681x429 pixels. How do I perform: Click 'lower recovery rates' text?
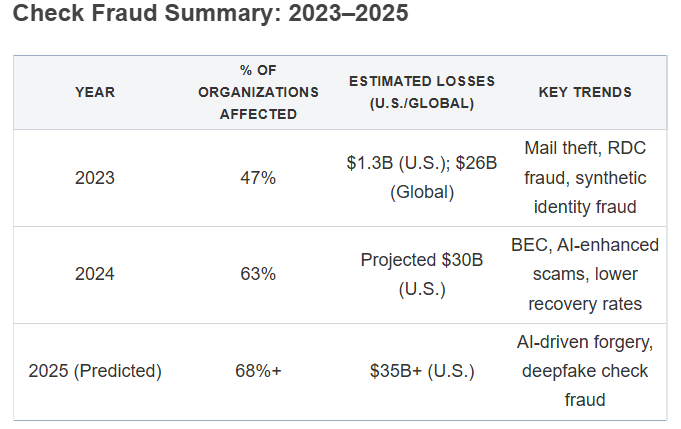[585, 290]
